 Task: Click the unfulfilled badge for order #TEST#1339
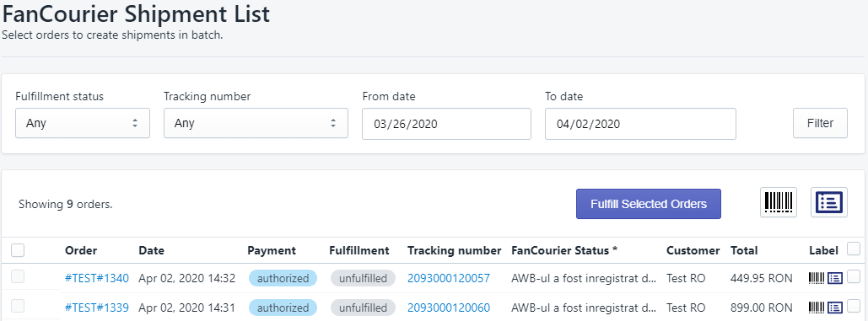coord(363,308)
